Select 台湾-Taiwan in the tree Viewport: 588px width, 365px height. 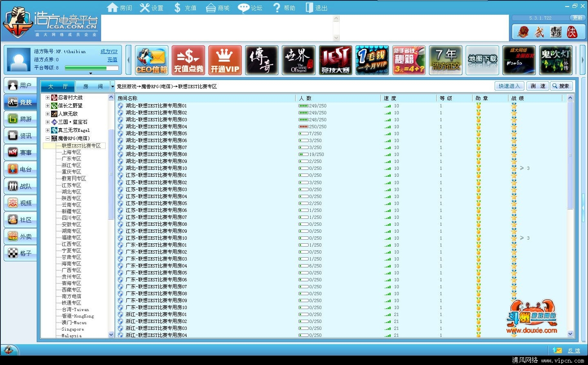coord(75,309)
